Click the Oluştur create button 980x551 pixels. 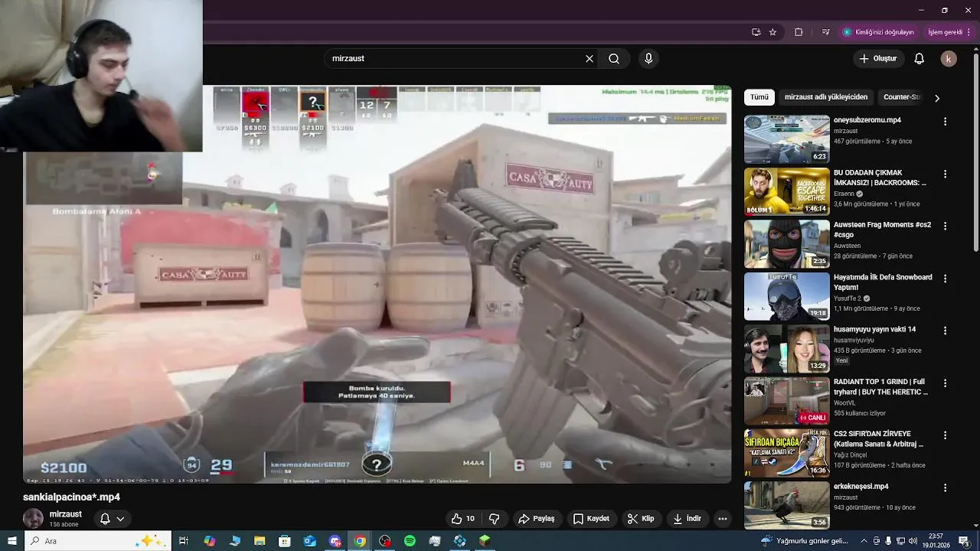tap(877, 59)
